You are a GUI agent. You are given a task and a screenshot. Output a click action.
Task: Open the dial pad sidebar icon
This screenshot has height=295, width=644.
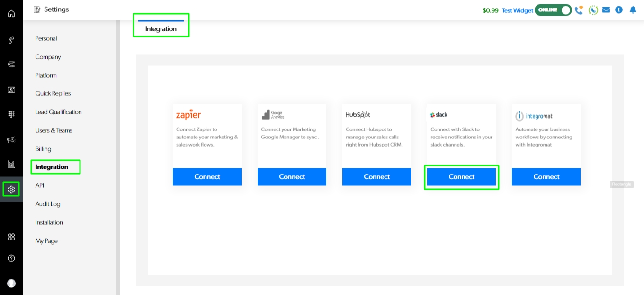point(11,114)
